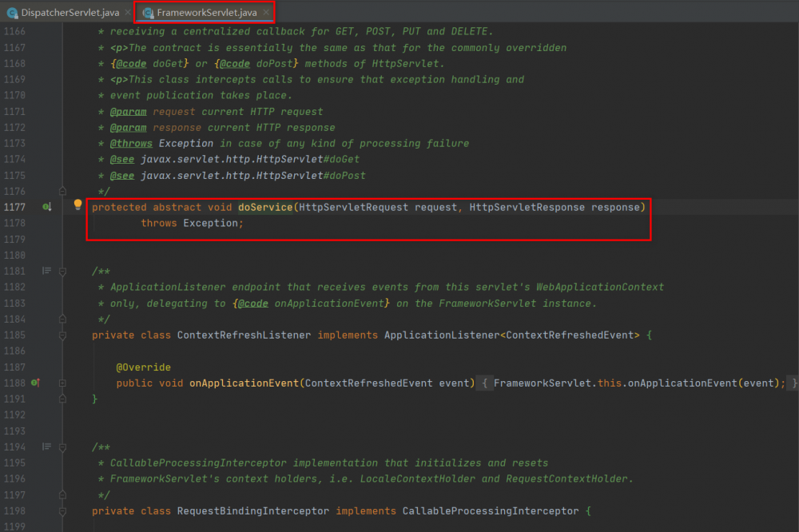Click the doc render icon at line 1181
This screenshot has height=532, width=799.
click(x=46, y=271)
